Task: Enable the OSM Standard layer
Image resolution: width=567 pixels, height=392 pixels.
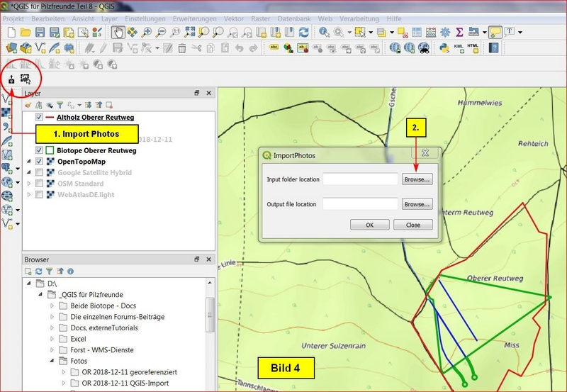Action: (39, 184)
